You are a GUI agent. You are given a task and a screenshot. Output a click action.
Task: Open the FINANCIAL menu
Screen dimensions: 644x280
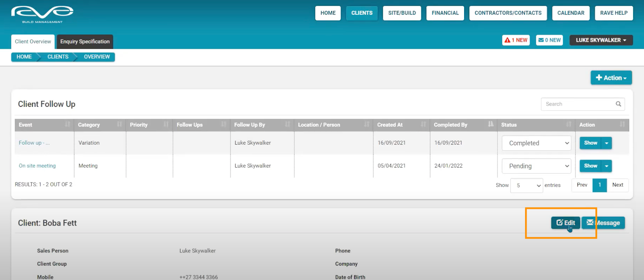pos(445,13)
